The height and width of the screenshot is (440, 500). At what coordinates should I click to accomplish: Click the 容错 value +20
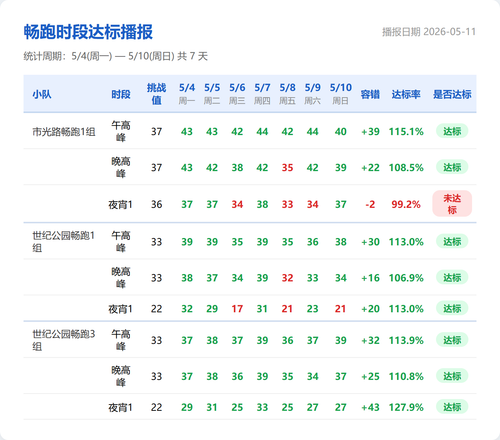coord(370,309)
